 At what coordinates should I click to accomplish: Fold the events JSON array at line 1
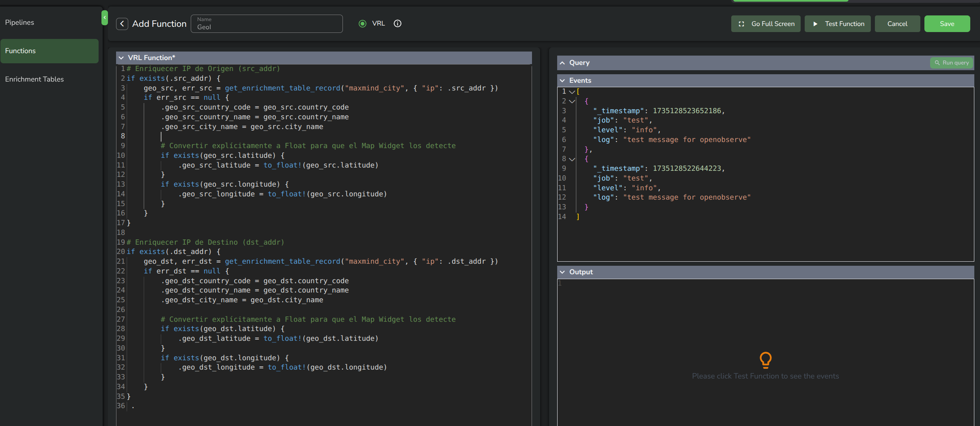point(572,92)
